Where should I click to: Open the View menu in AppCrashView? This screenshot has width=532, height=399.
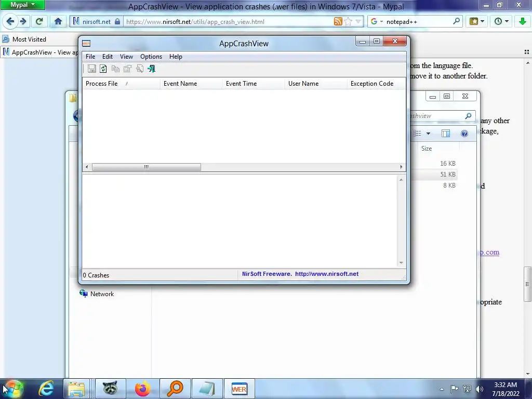[126, 57]
